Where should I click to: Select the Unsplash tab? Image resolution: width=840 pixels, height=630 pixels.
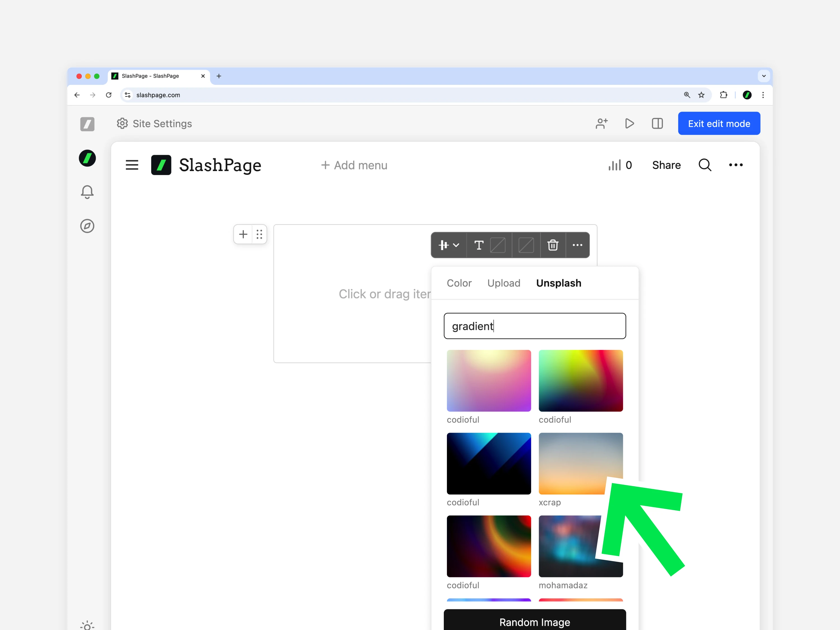(559, 283)
